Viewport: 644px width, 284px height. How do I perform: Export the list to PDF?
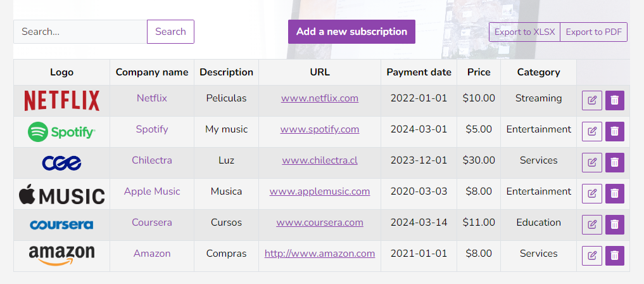[593, 32]
